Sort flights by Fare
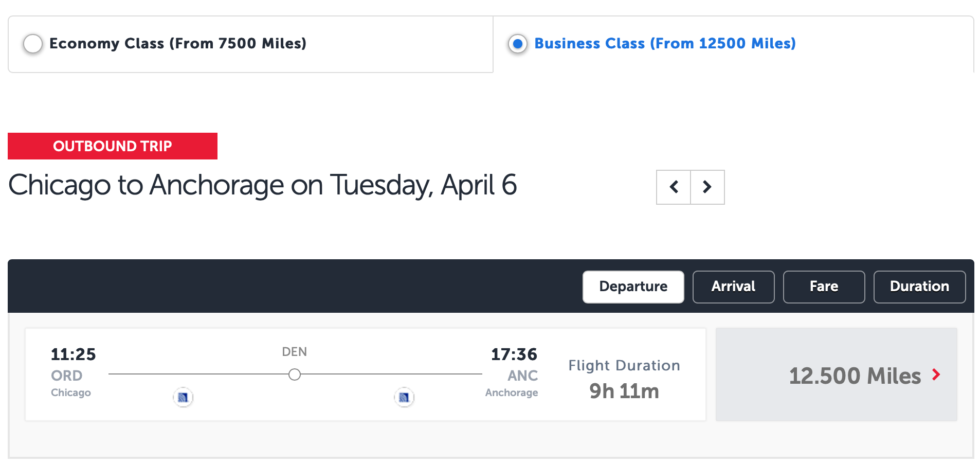This screenshot has height=464, width=980. point(824,287)
